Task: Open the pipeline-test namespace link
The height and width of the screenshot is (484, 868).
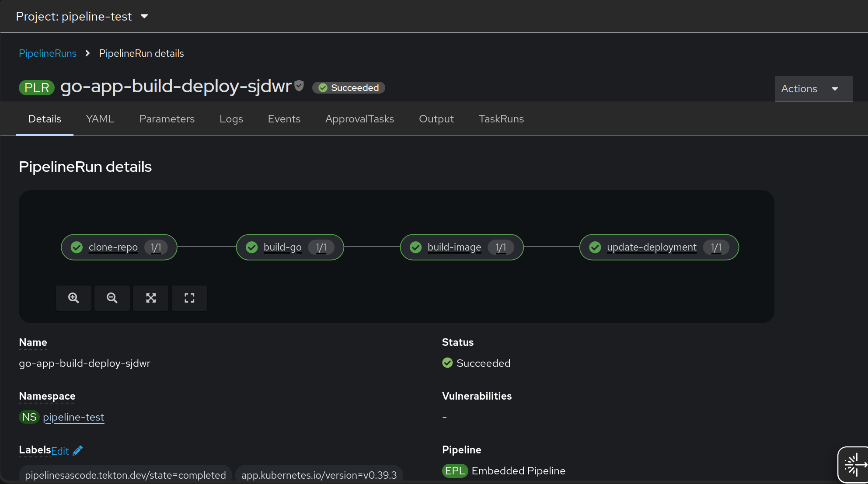Action: (x=73, y=417)
